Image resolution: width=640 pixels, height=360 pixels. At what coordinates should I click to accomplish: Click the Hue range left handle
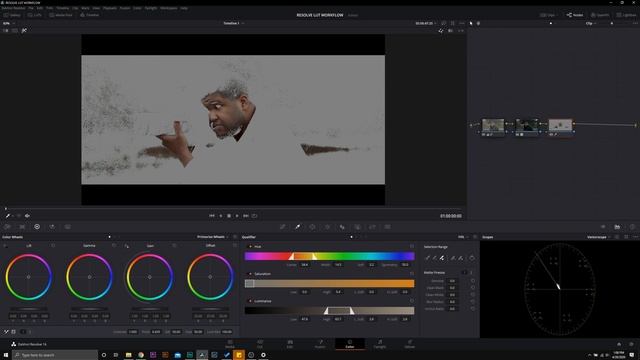pos(291,256)
